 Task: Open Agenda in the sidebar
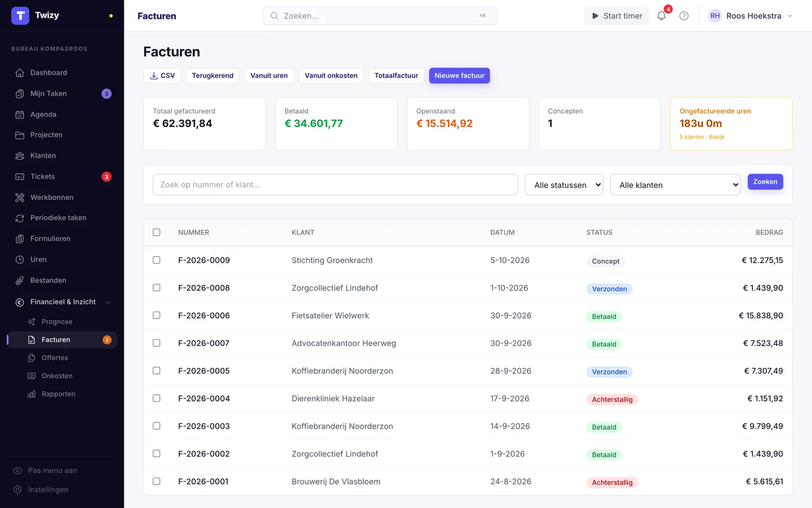(x=62, y=114)
